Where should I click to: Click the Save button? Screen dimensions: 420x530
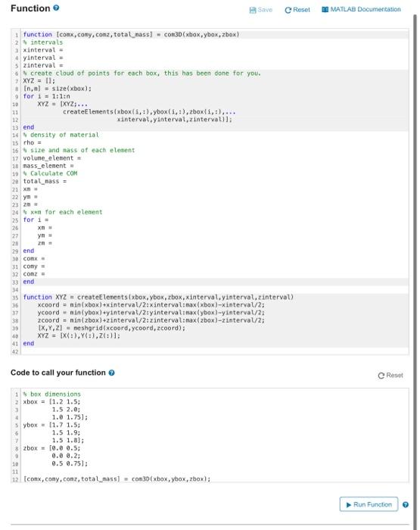260,10
